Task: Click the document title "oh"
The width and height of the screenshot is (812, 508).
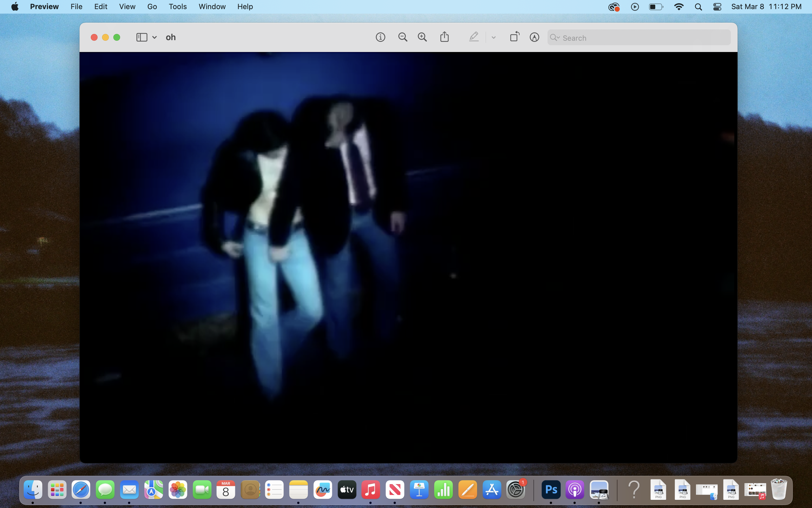Action: (x=171, y=37)
